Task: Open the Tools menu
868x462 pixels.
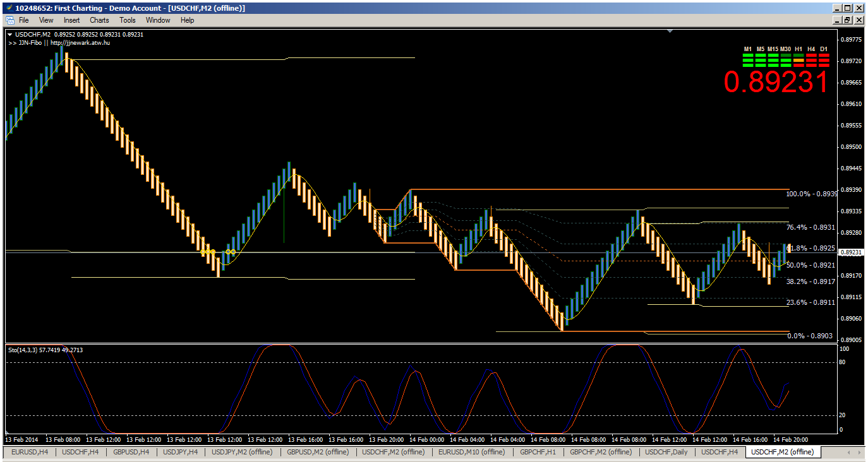Action: click(x=128, y=20)
